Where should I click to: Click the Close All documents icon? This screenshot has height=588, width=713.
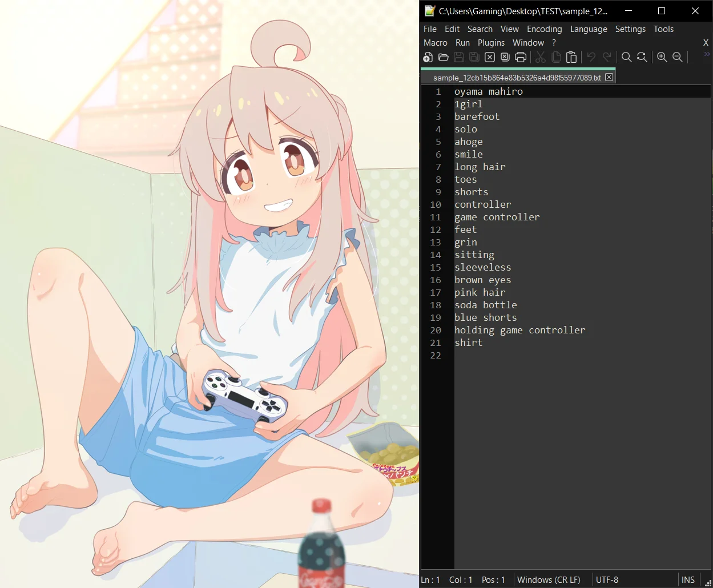505,57
